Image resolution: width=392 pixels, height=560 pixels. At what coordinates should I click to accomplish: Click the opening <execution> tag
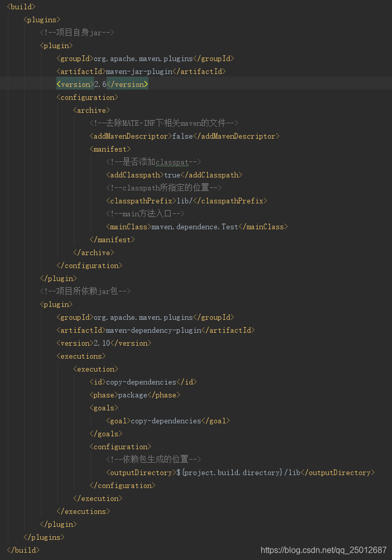pos(96,369)
